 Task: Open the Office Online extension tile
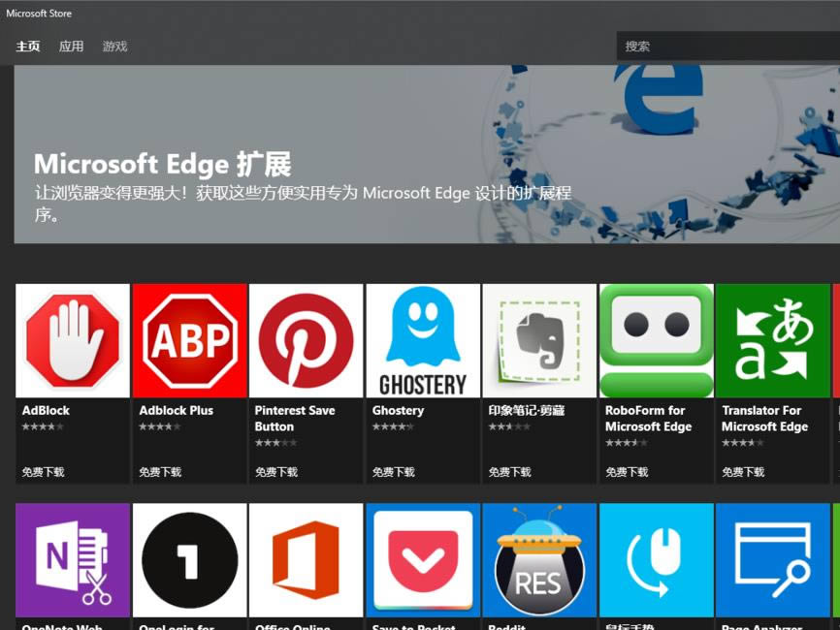[306, 559]
